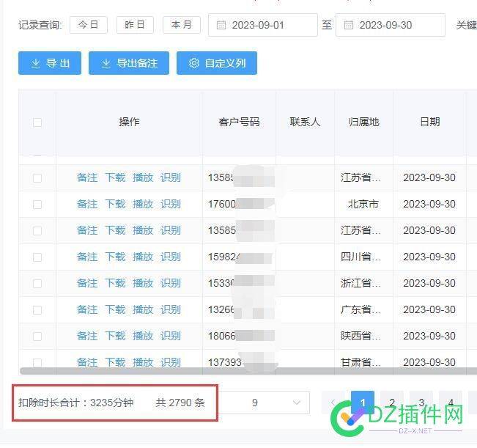Click the 联系人 column header
This screenshot has height=448, width=477.
tap(305, 122)
